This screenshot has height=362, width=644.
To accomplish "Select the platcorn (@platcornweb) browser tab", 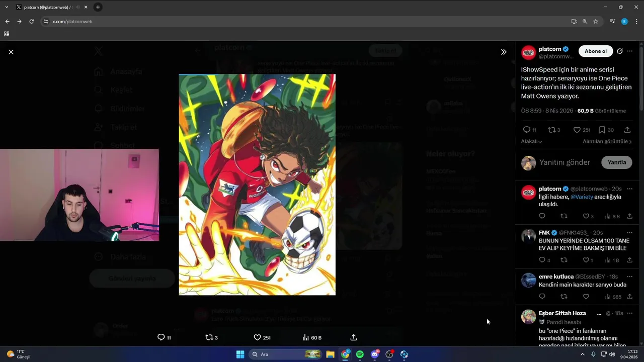I will [50, 7].
